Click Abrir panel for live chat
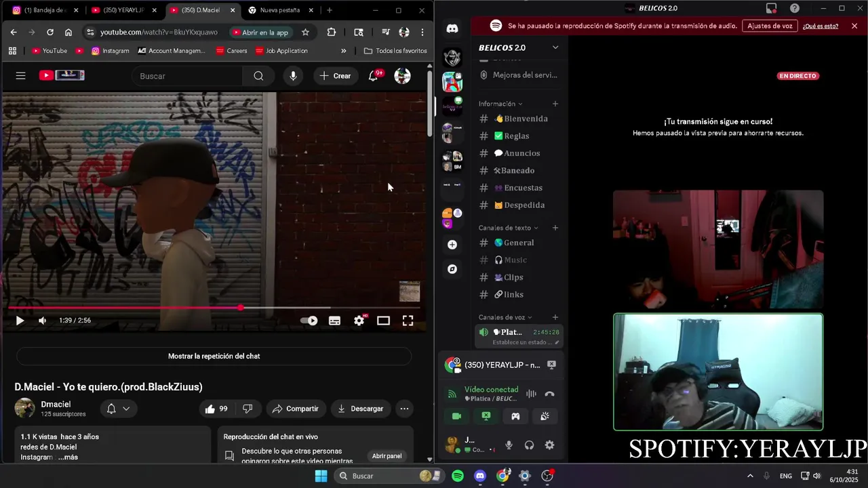Viewport: 868px width, 488px height. click(387, 456)
